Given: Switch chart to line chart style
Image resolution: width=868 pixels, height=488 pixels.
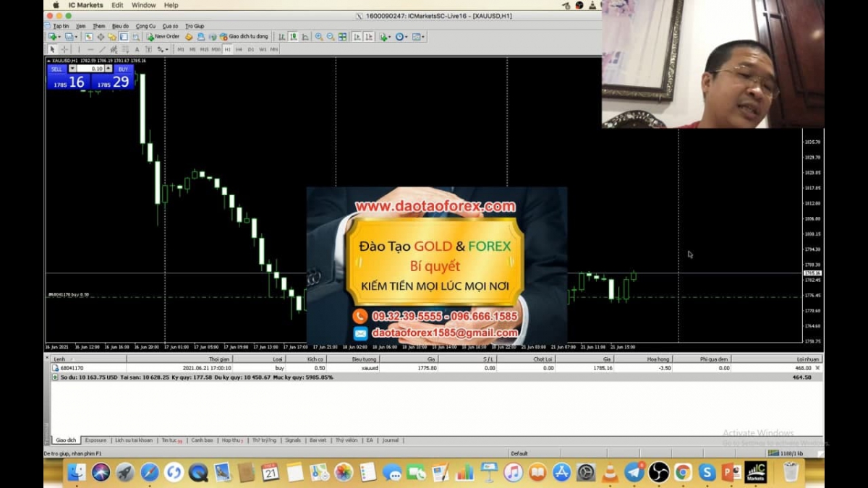Looking at the screenshot, I should [305, 36].
